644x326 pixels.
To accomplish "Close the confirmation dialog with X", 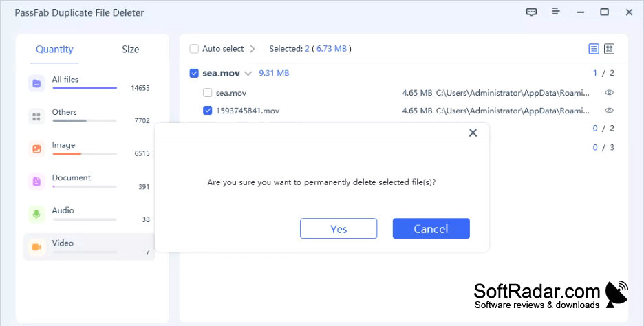I will coord(473,133).
